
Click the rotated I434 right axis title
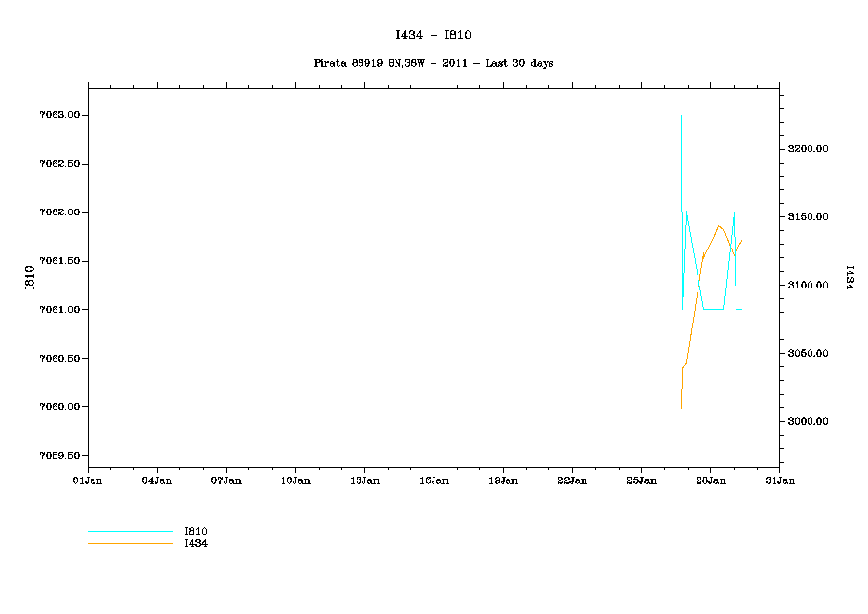(x=849, y=278)
